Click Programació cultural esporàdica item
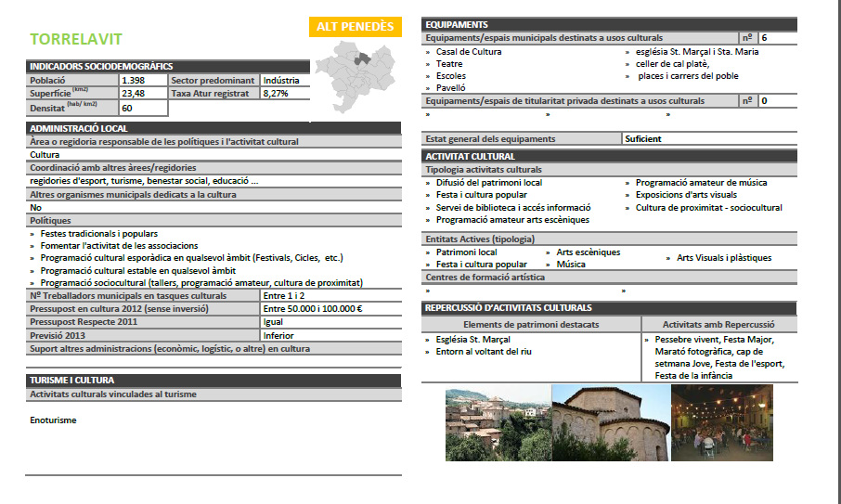 pyautogui.click(x=191, y=258)
